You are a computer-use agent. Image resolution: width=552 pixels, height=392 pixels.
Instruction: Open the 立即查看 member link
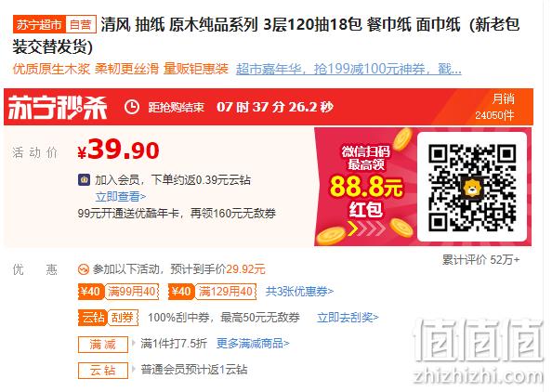click(121, 196)
